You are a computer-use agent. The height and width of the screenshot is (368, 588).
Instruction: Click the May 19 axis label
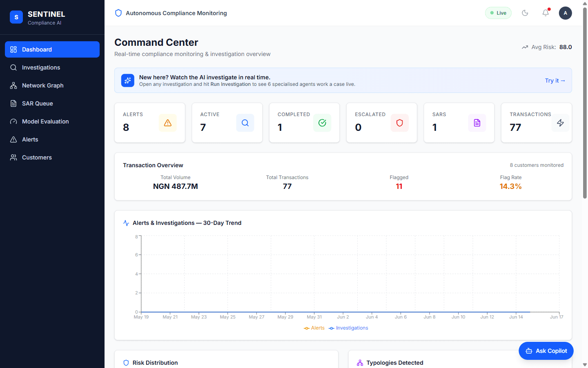[141, 317]
